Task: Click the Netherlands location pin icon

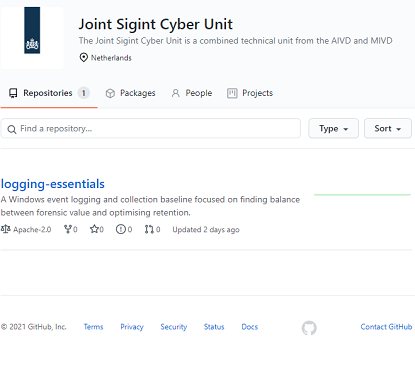Action: (83, 58)
